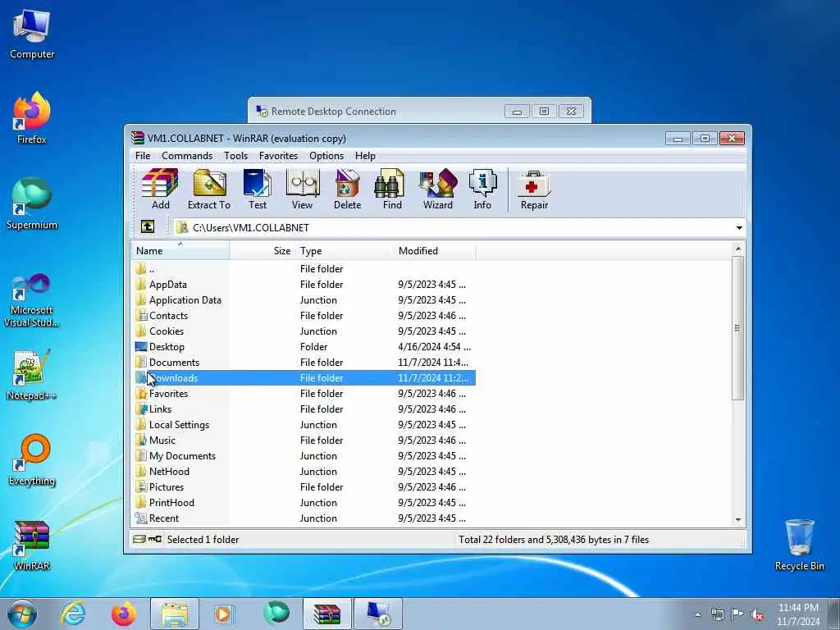Show hidden tray icons arrow

tap(697, 615)
